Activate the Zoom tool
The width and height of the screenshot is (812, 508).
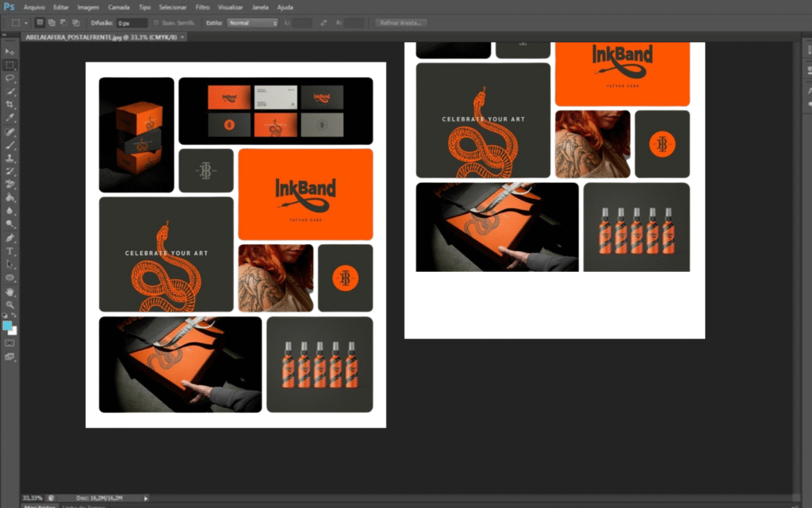coord(10,304)
